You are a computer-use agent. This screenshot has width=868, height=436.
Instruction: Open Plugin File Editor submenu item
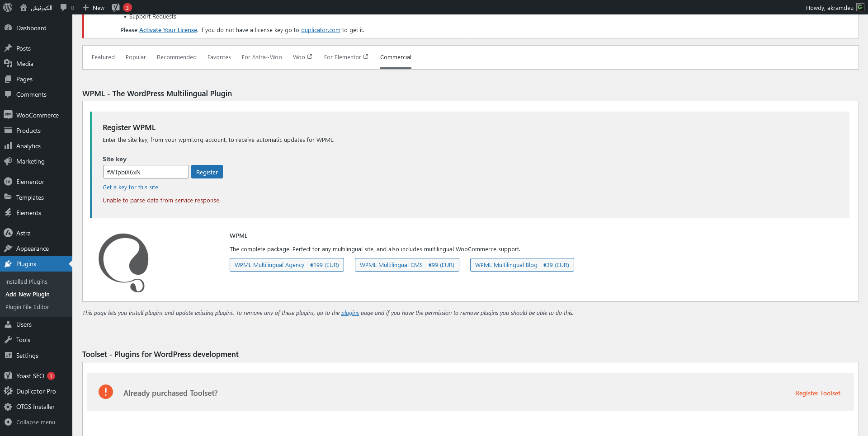[x=27, y=307]
